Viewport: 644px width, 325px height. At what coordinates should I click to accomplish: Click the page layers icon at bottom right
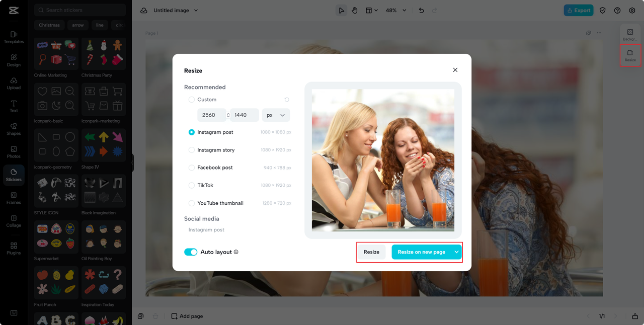coord(635,316)
